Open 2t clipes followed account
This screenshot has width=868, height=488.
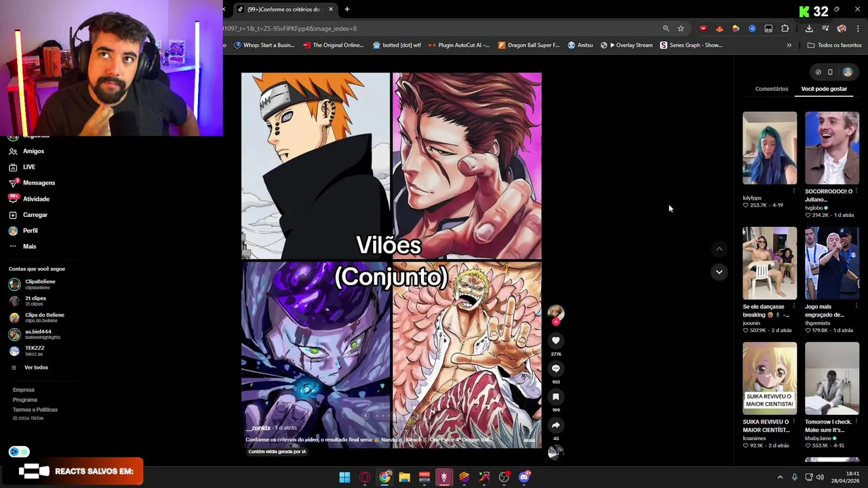point(28,301)
